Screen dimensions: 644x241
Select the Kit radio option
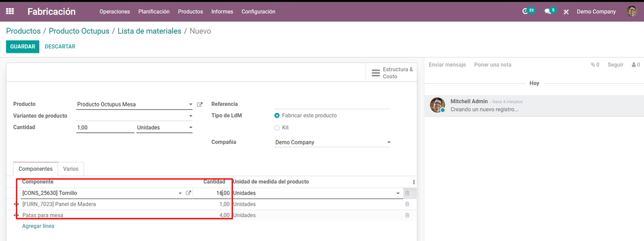(277, 128)
